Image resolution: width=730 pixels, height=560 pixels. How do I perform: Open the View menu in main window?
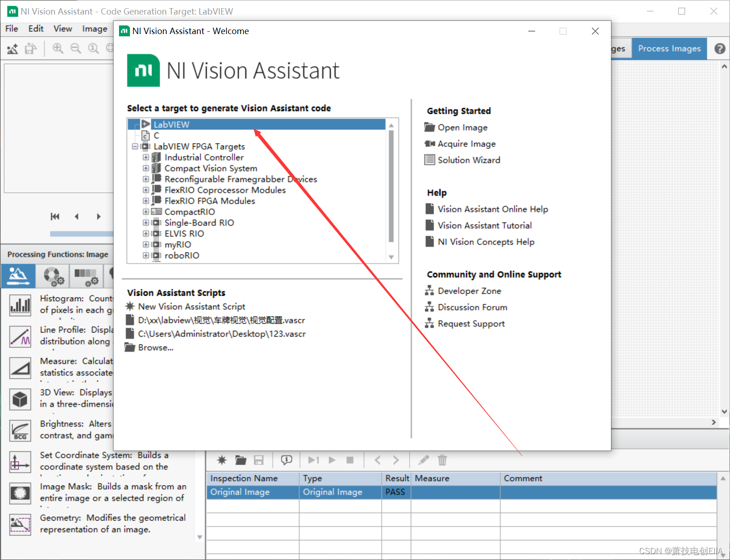point(63,29)
